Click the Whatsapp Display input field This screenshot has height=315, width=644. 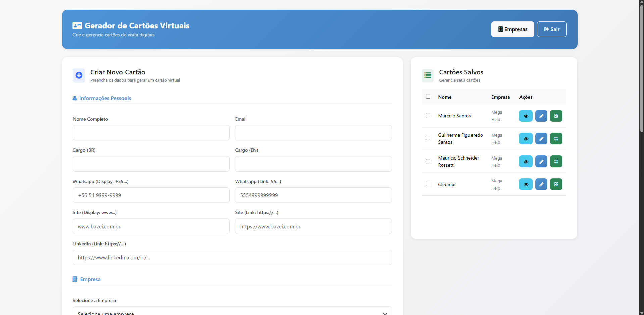(151, 195)
